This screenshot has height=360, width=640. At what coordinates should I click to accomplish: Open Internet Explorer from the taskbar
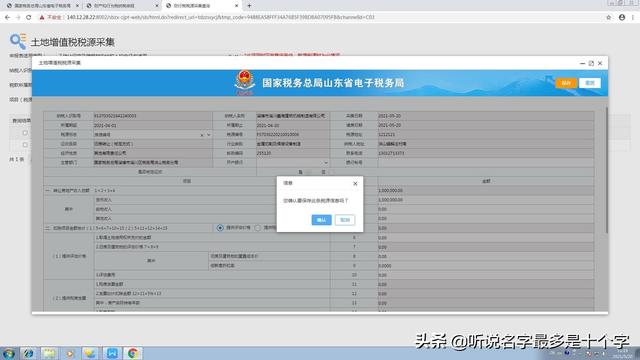point(28,353)
